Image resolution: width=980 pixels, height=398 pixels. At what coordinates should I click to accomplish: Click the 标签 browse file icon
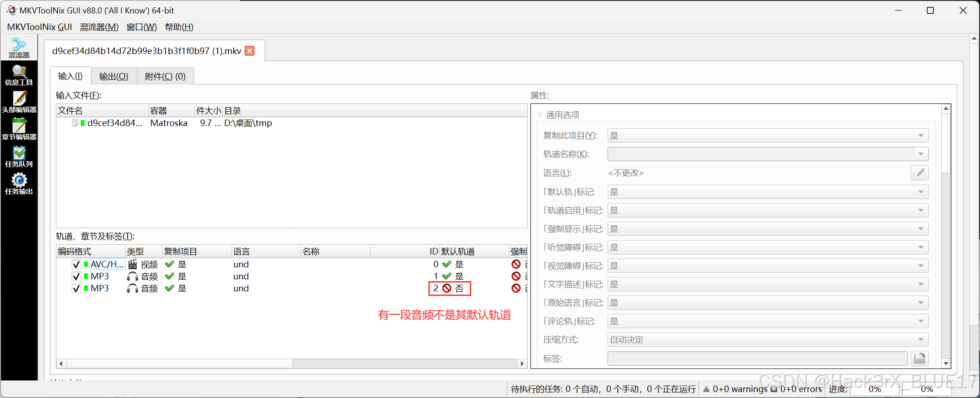click(x=919, y=358)
